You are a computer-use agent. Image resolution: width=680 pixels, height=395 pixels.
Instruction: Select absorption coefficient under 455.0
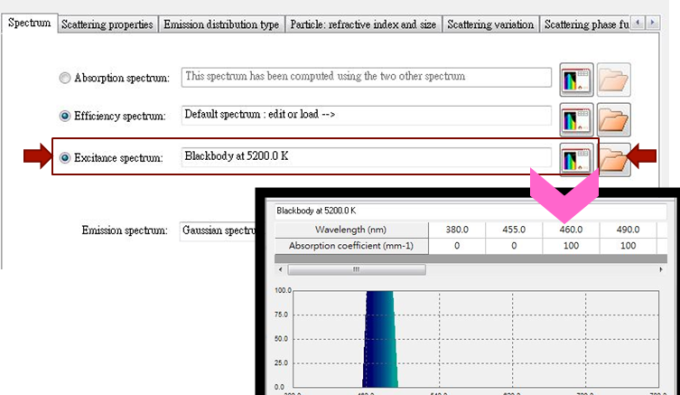coord(514,246)
